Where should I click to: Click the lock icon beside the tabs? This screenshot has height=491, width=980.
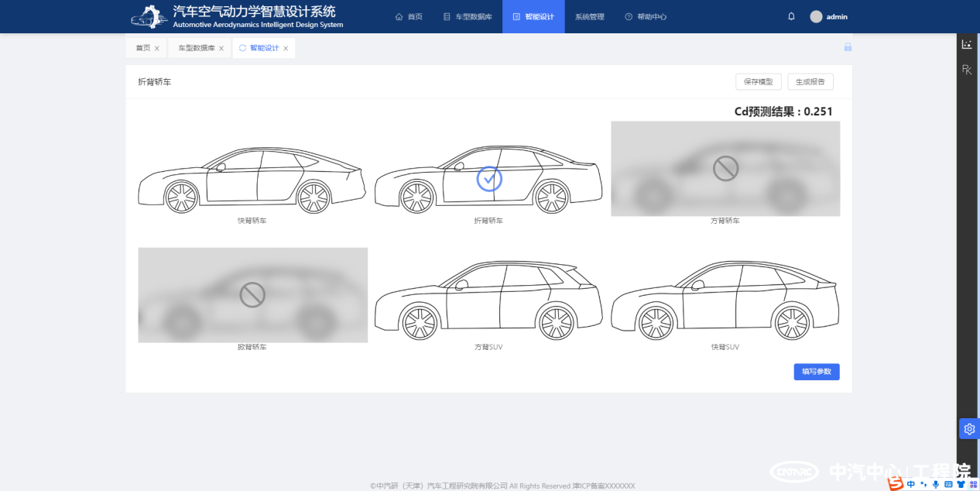[x=848, y=47]
